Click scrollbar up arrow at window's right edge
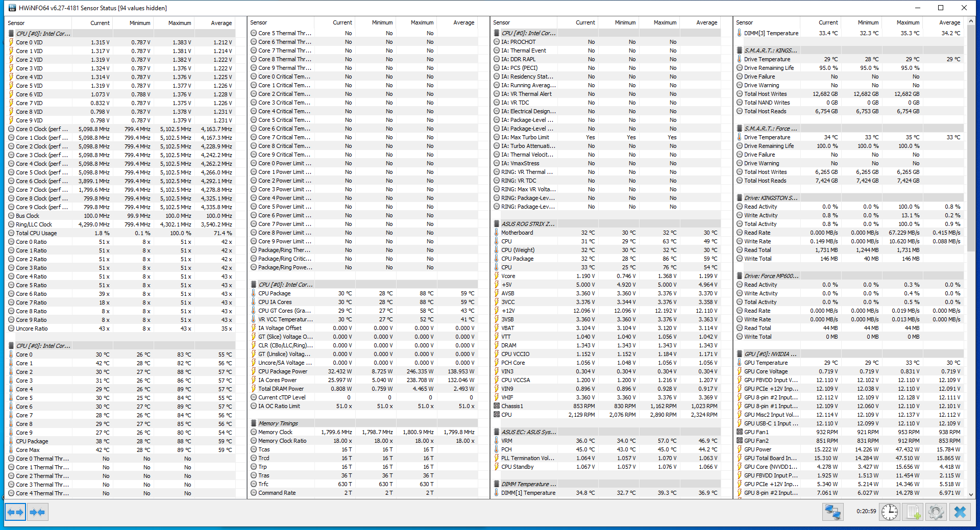The image size is (980, 530). click(x=970, y=21)
